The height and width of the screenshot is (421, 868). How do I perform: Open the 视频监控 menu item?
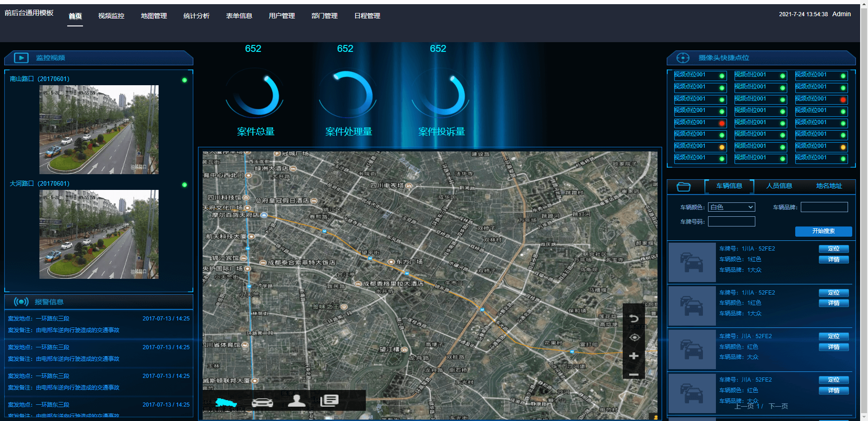[111, 16]
